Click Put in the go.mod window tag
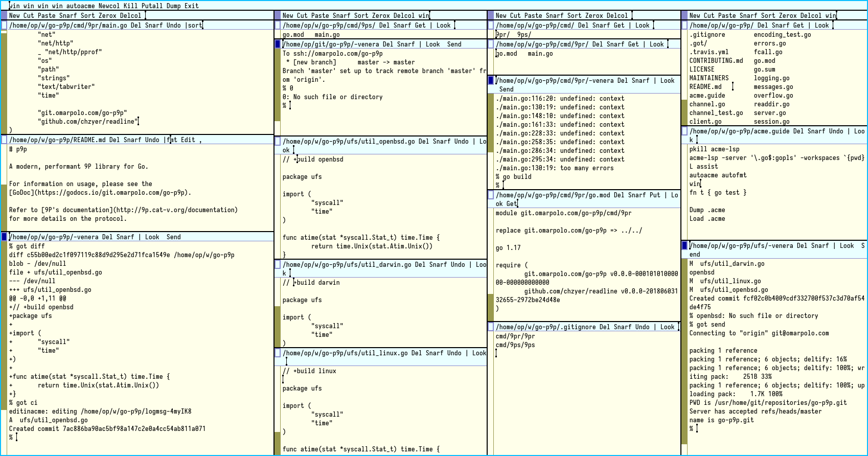 655,195
